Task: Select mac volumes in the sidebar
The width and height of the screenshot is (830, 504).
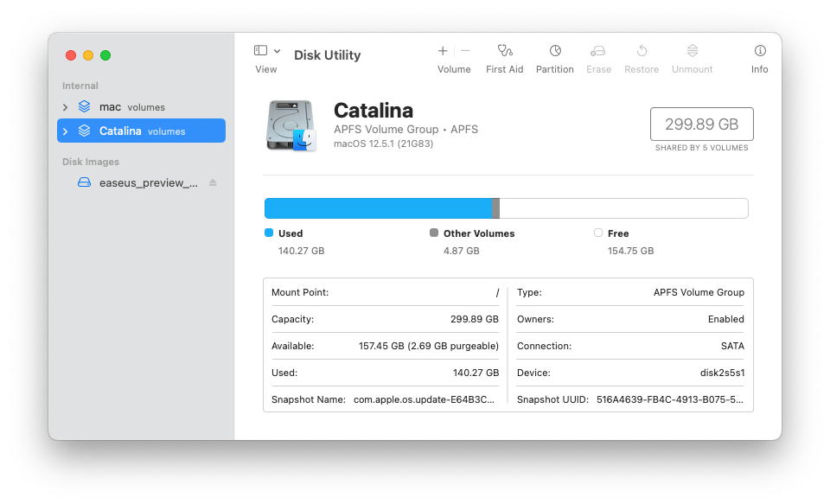Action: pyautogui.click(x=112, y=106)
